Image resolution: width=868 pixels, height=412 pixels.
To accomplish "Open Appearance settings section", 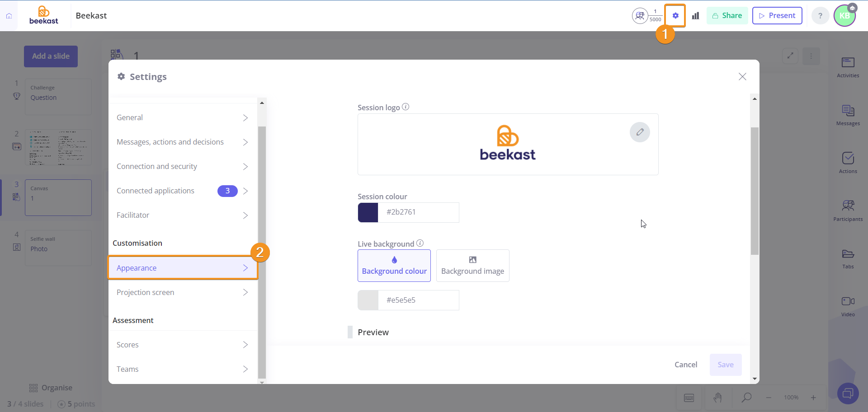I will [183, 268].
